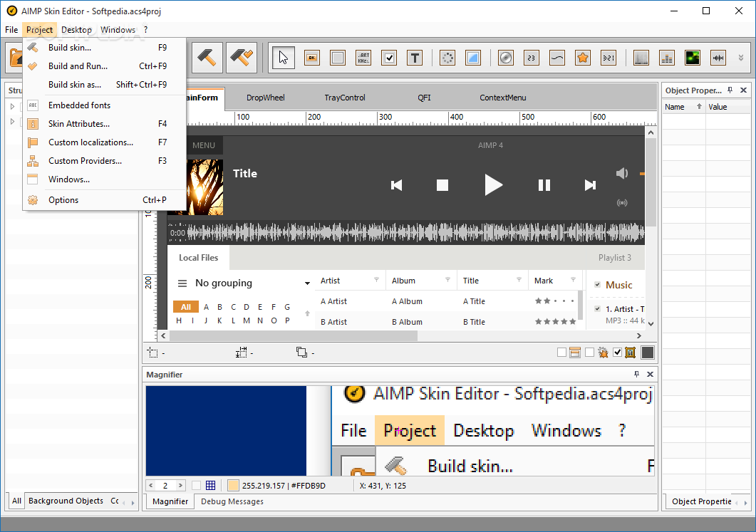Pick the 3:21 time display tool
Image resolution: width=756 pixels, height=532 pixels.
tap(609, 58)
